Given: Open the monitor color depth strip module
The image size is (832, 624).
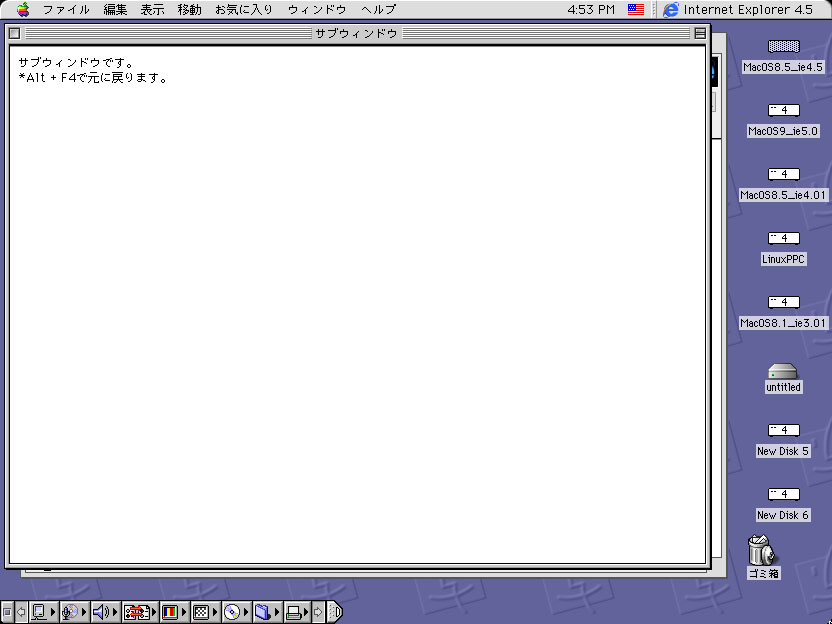Looking at the screenshot, I should 175,612.
